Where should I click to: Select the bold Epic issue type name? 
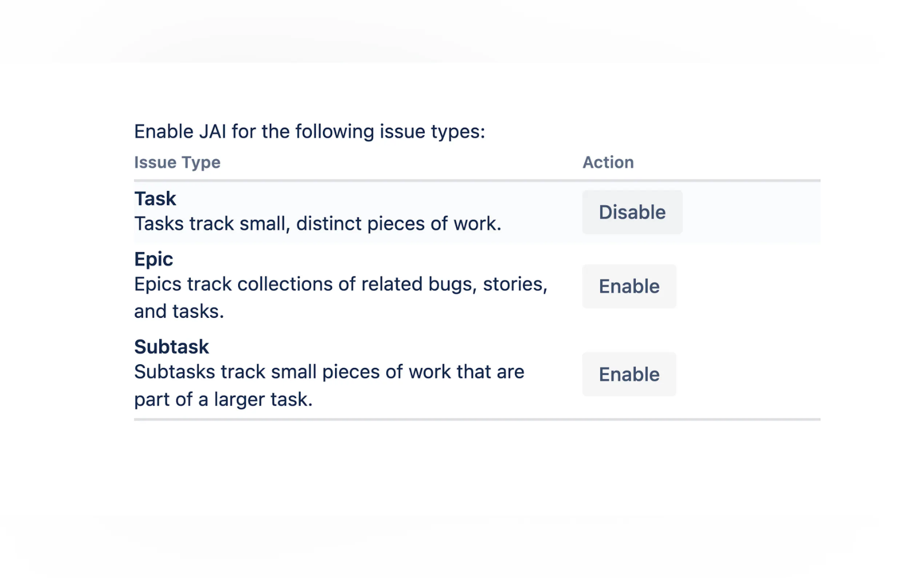click(154, 259)
